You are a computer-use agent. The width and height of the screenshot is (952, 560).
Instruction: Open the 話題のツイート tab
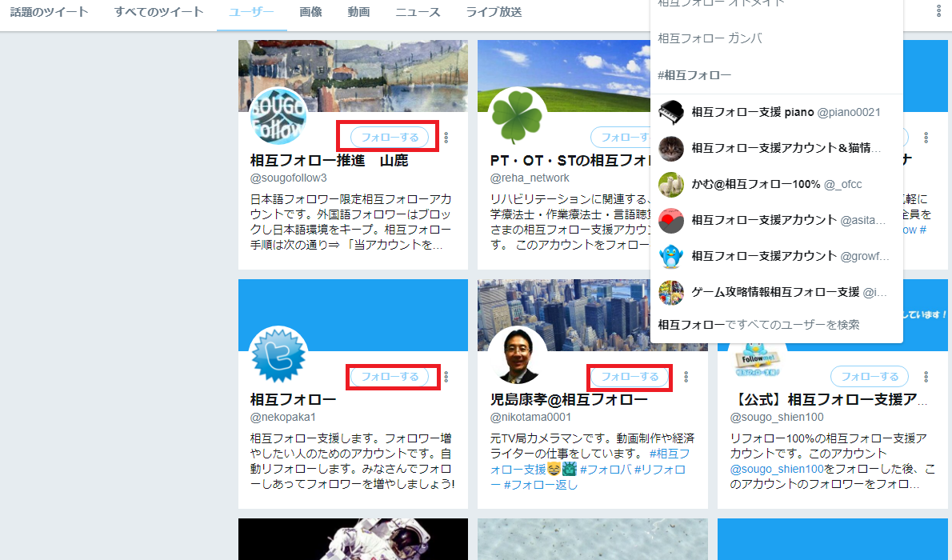49,12
